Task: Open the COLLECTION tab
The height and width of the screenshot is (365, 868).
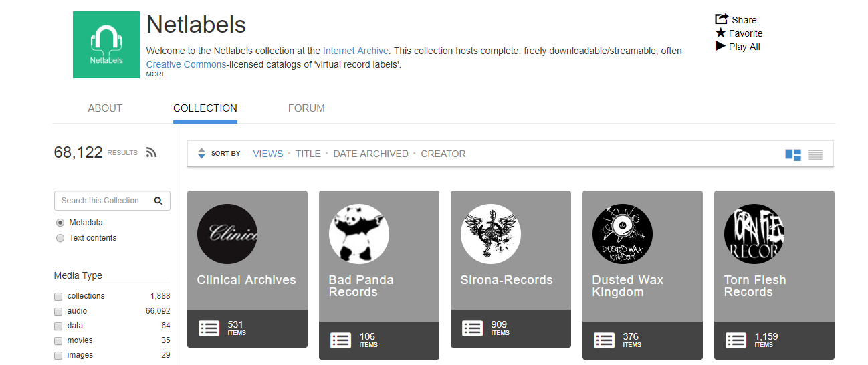Action: pyautogui.click(x=205, y=108)
